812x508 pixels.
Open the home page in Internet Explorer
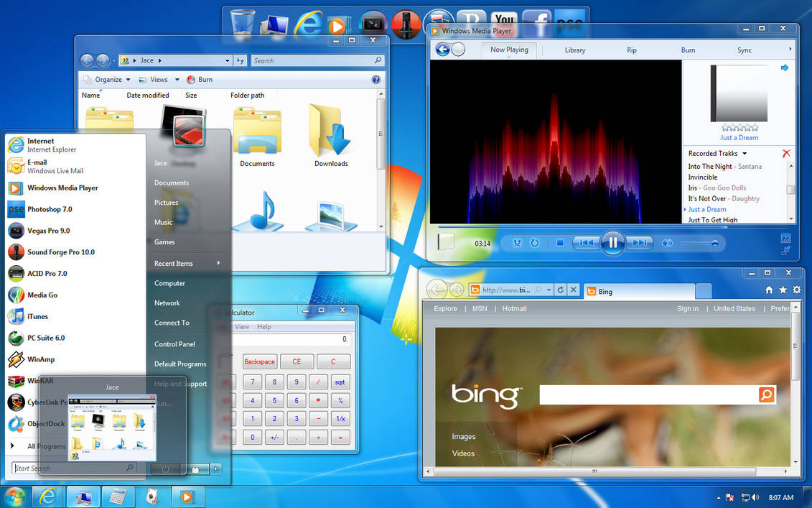point(769,290)
